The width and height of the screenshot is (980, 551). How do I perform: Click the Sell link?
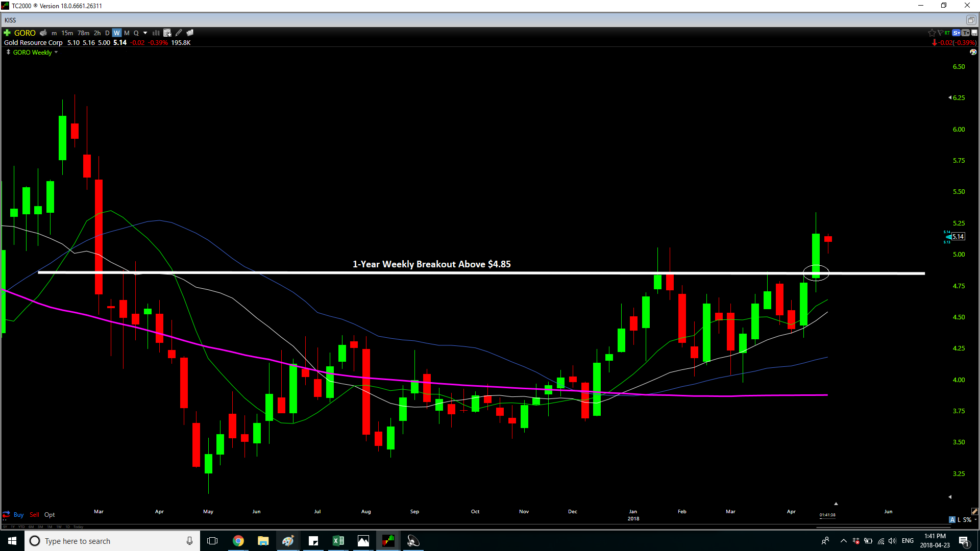(x=34, y=515)
